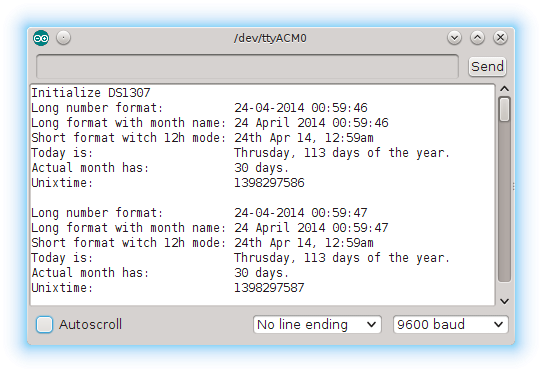The image size is (542, 372).
Task: Click the text 24 April 2014 00:59:46
Action: tap(311, 123)
